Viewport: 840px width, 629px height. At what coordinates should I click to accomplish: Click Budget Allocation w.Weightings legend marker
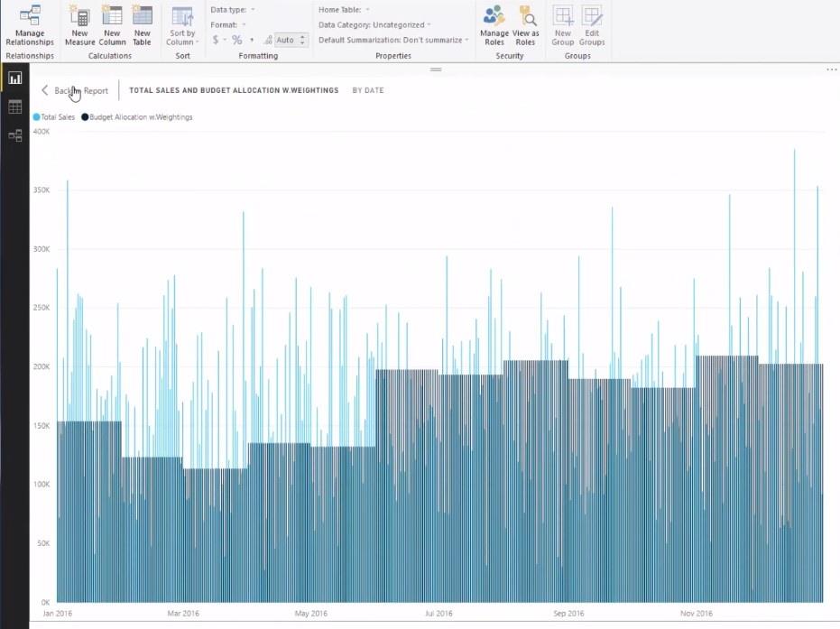(85, 116)
